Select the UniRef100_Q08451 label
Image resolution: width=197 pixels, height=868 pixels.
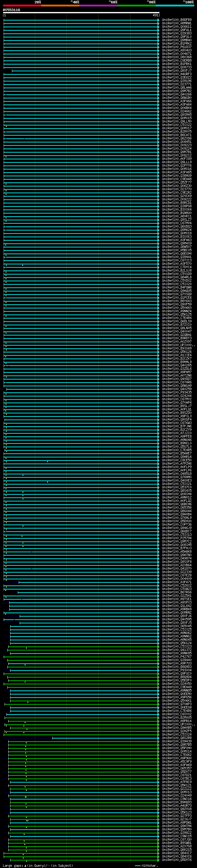(x=176, y=142)
